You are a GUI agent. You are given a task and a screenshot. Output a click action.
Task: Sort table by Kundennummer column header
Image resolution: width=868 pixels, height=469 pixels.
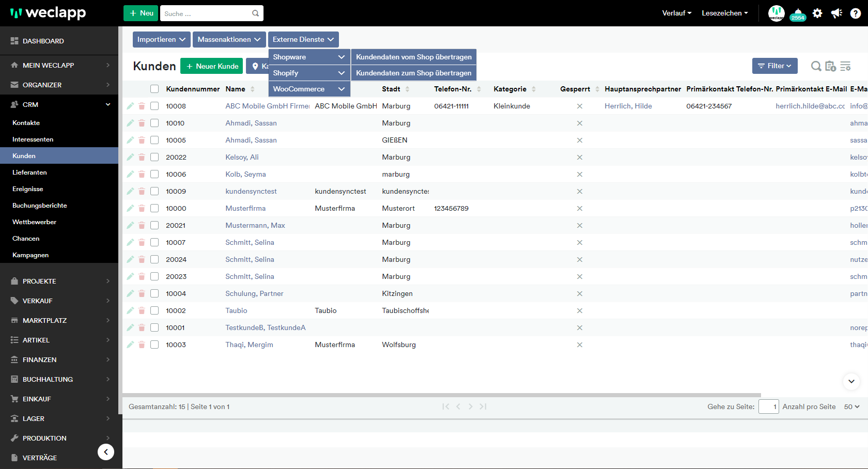[x=193, y=89]
